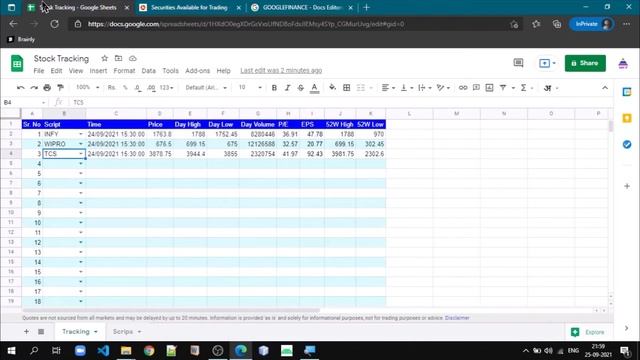Screen dimensions: 640x360
Task: Open the TCS script dropdown arrow
Action: [x=80, y=154]
